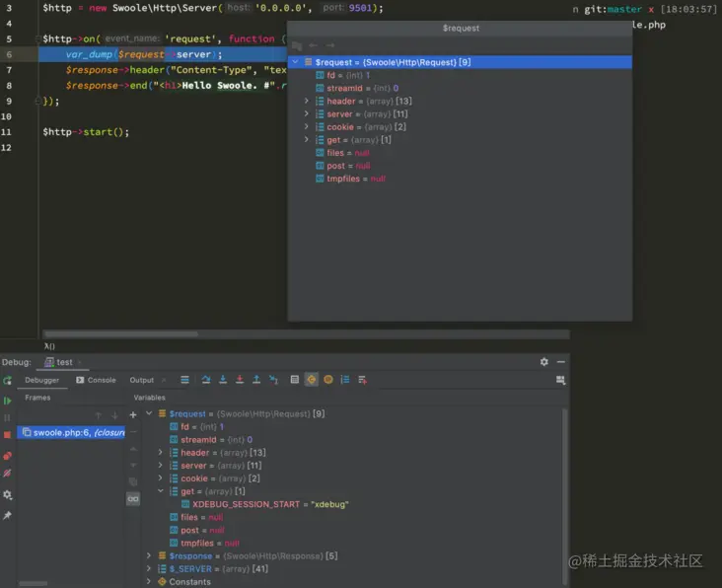Screen dimensions: 722x588
Task: Step Out in debugger toolbar
Action: click(256, 380)
